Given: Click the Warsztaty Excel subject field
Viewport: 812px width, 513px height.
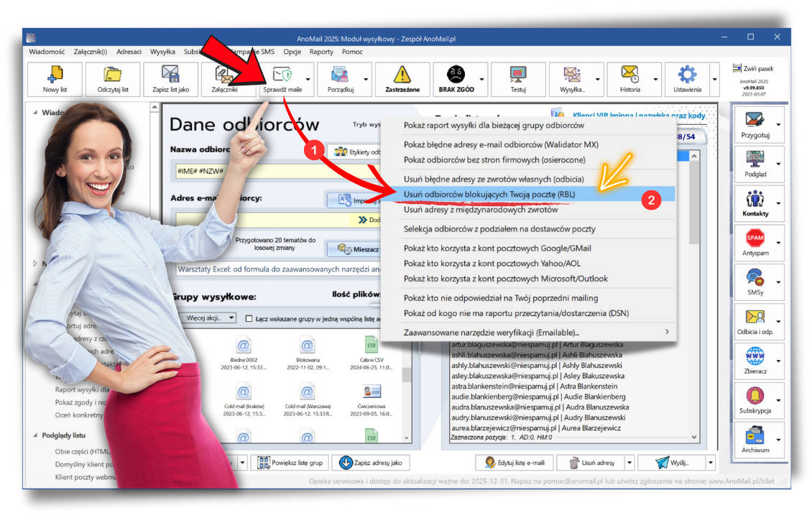Looking at the screenshot, I should [x=279, y=269].
